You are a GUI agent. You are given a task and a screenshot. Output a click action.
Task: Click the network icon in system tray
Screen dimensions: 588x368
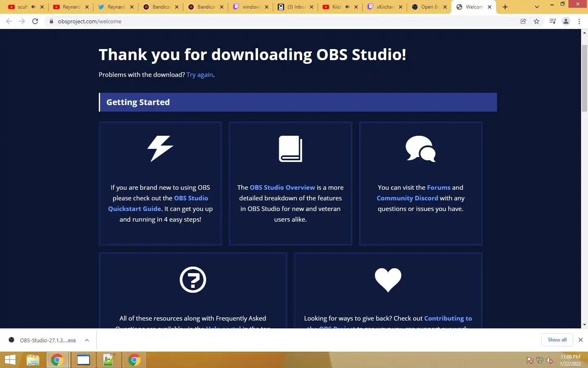tap(540, 360)
